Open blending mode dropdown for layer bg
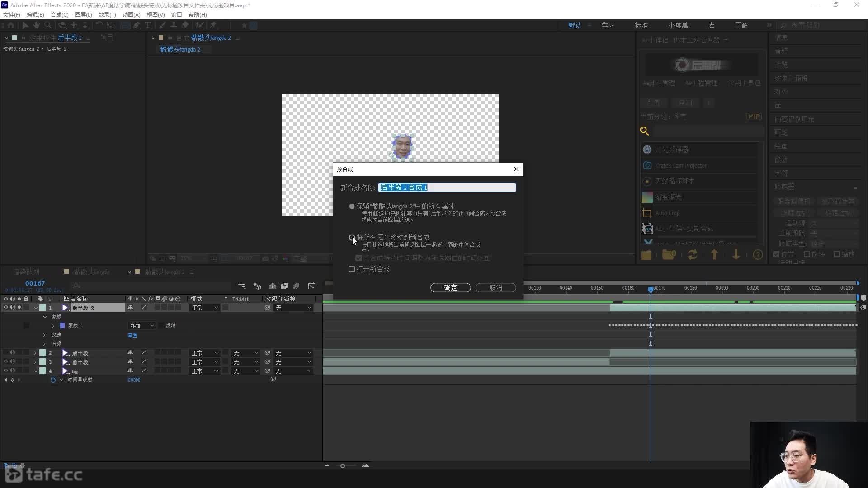The width and height of the screenshot is (868, 488). [x=204, y=371]
